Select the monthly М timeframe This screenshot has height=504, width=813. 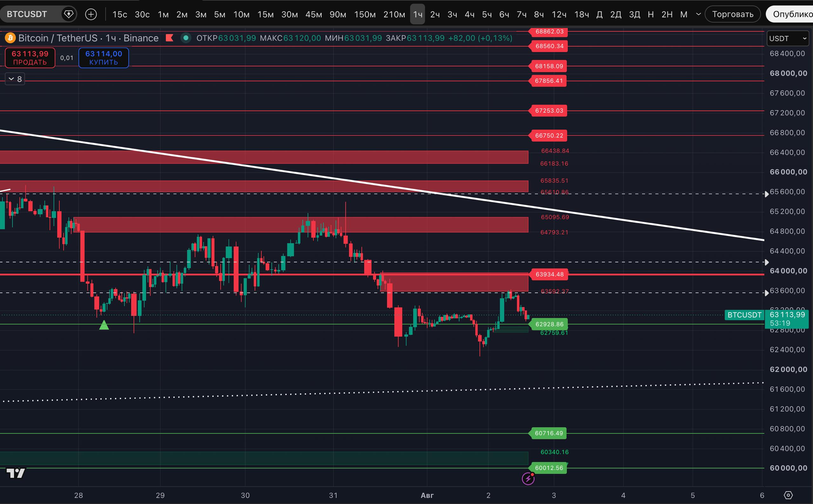pos(684,14)
